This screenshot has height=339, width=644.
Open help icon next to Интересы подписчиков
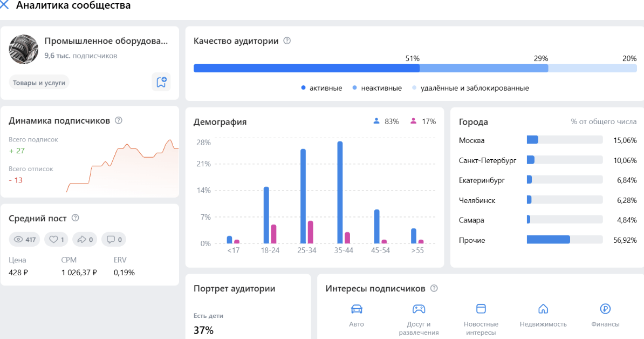434,288
